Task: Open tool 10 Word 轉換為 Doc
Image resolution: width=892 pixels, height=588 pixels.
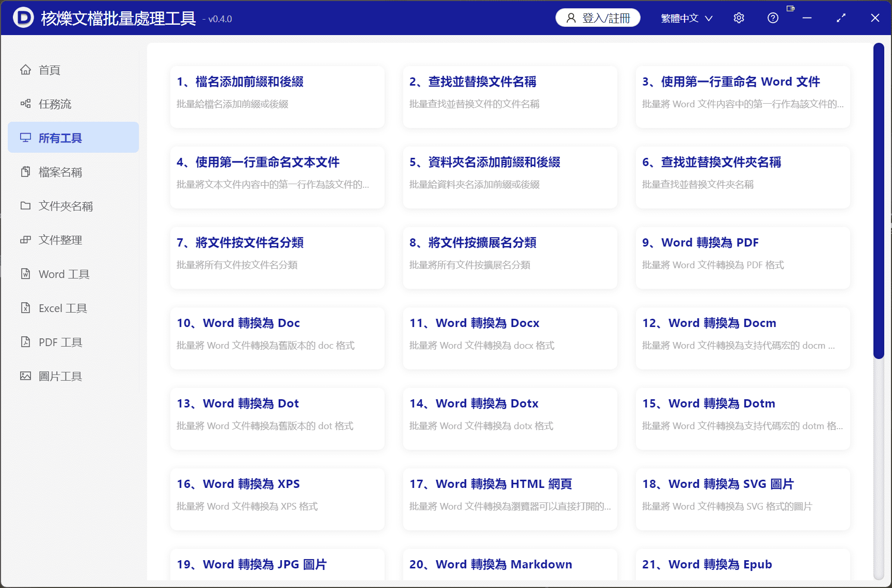Action: (277, 338)
